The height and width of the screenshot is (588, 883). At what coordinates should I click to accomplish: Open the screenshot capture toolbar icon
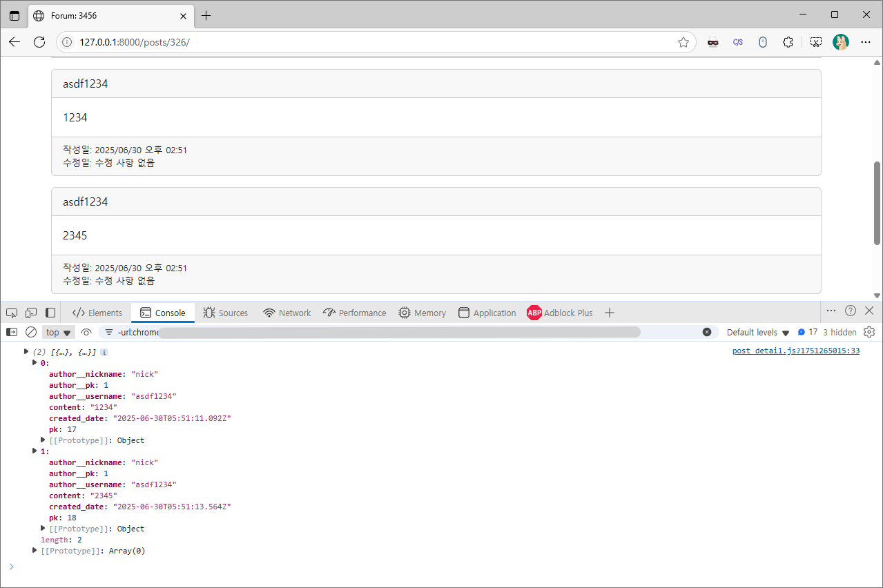pos(816,42)
